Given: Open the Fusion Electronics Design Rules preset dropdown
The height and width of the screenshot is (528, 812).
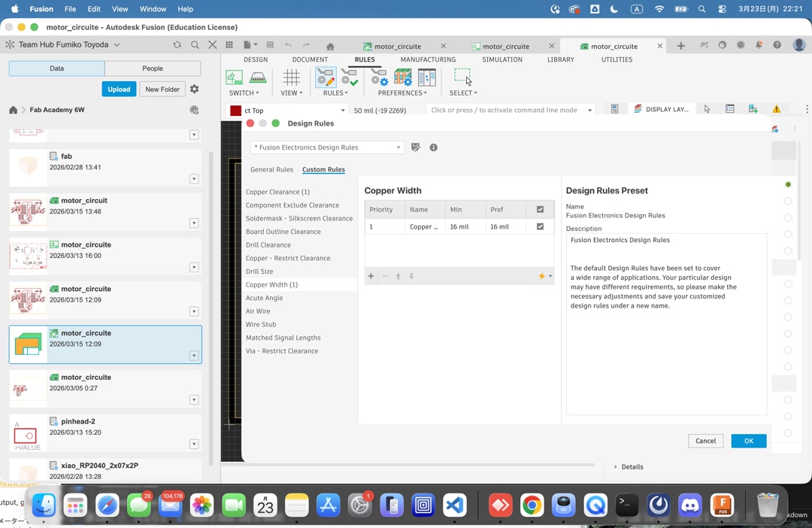Looking at the screenshot, I should click(327, 147).
